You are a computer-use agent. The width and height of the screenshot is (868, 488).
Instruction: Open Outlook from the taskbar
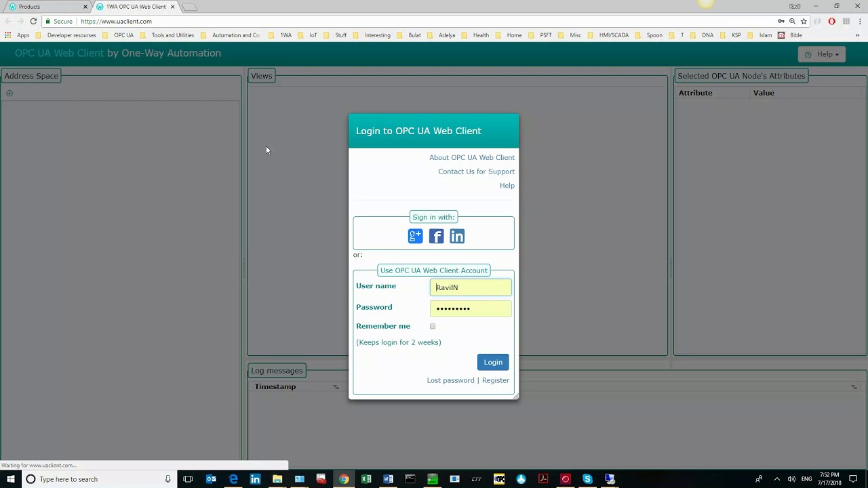pyautogui.click(x=211, y=479)
